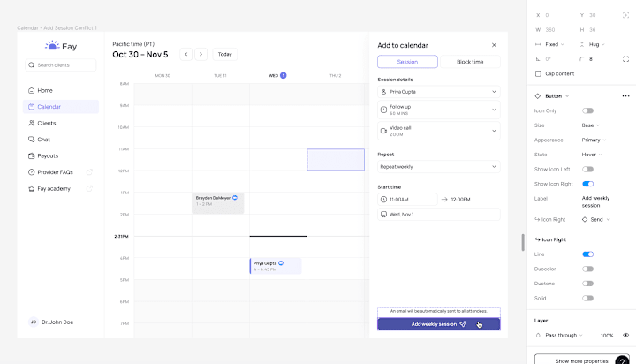Open the Size Base dropdown
The height and width of the screenshot is (364, 636).
pos(591,125)
